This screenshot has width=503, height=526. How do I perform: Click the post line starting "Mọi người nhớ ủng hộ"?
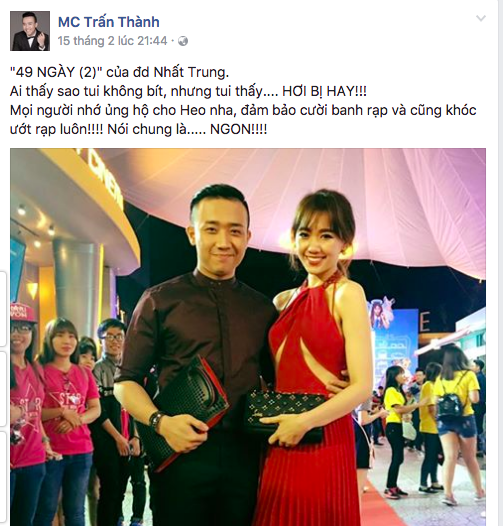pyautogui.click(x=243, y=110)
